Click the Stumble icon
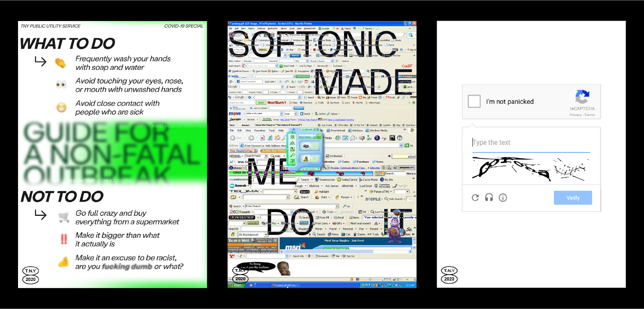The image size is (644, 309). click(324, 28)
